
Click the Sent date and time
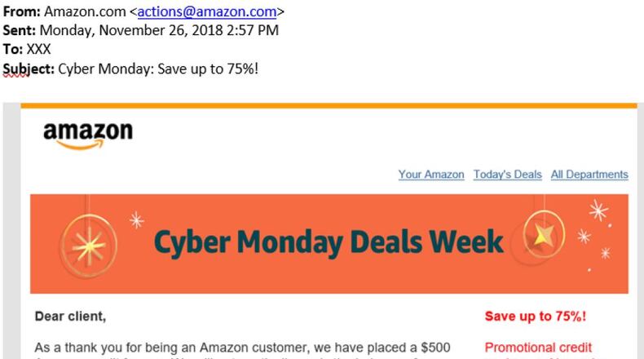[161, 31]
